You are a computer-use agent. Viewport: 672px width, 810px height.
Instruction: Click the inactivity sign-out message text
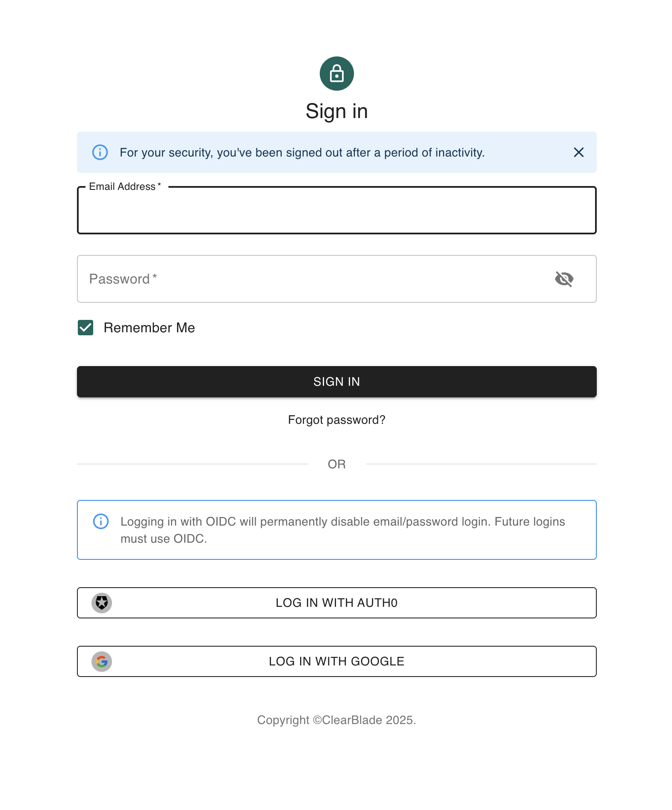(x=302, y=153)
